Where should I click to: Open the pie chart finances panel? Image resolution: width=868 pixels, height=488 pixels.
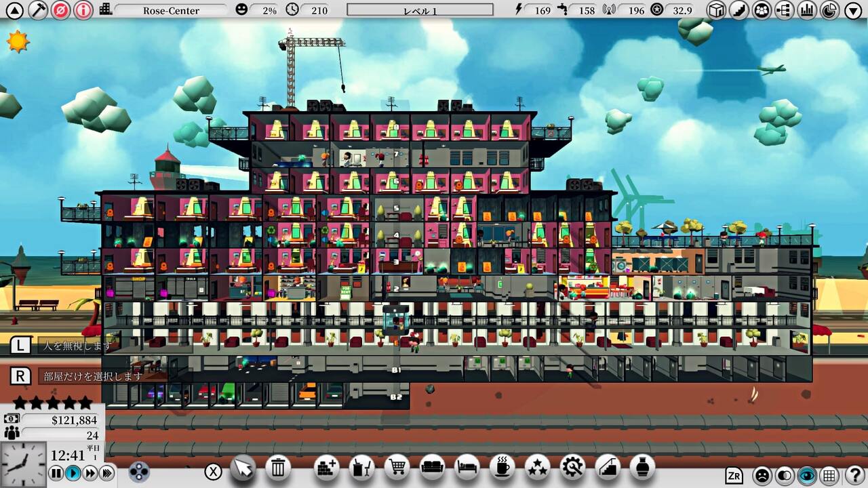(829, 10)
